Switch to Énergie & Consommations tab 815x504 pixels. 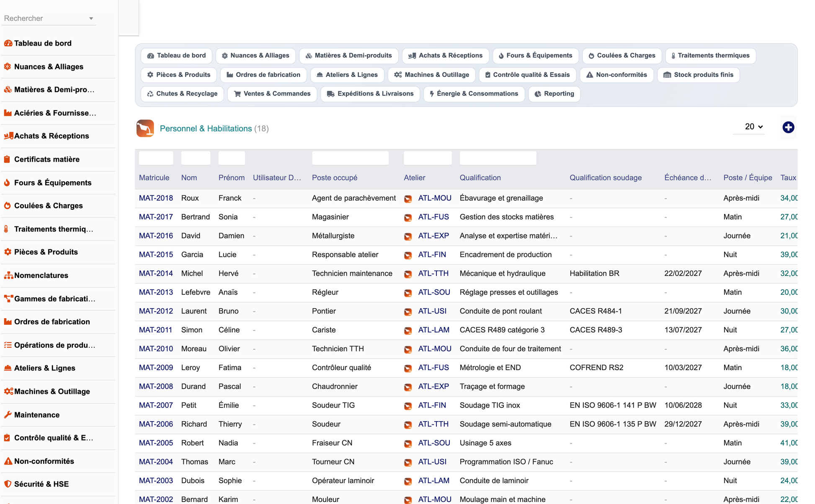tap(474, 94)
